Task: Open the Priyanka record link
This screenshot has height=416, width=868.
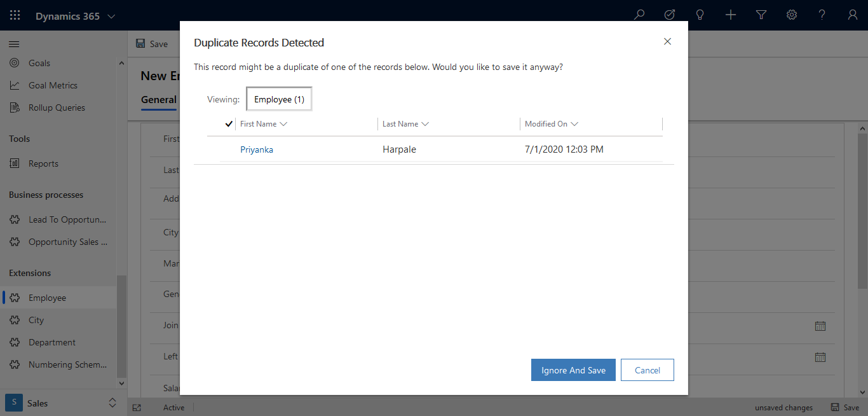Action: click(257, 149)
